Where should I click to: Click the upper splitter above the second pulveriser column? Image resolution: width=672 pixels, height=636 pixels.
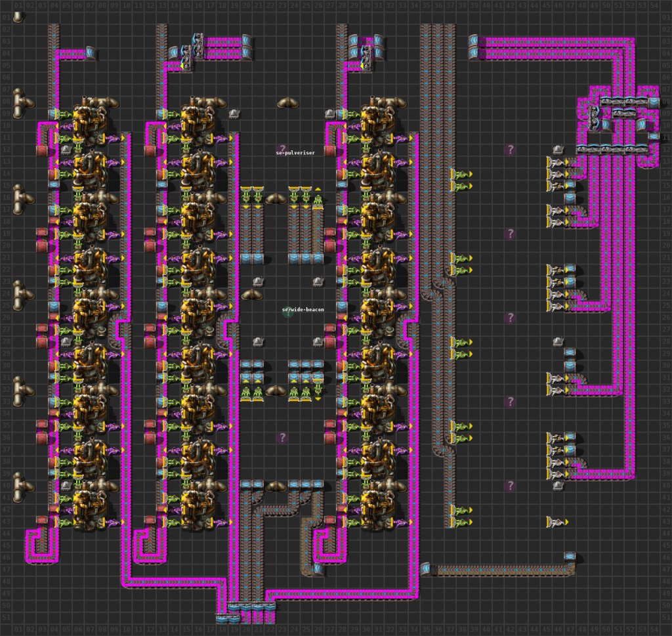198,45
